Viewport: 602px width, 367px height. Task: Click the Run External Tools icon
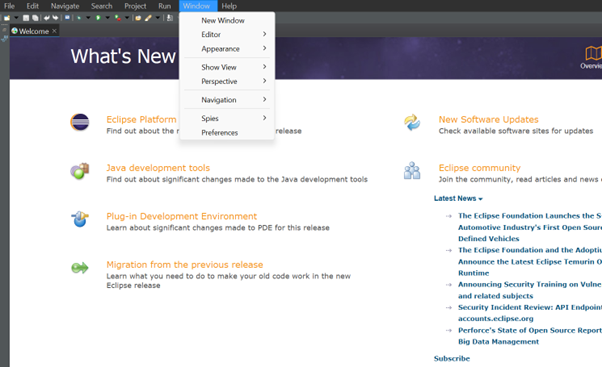(118, 18)
